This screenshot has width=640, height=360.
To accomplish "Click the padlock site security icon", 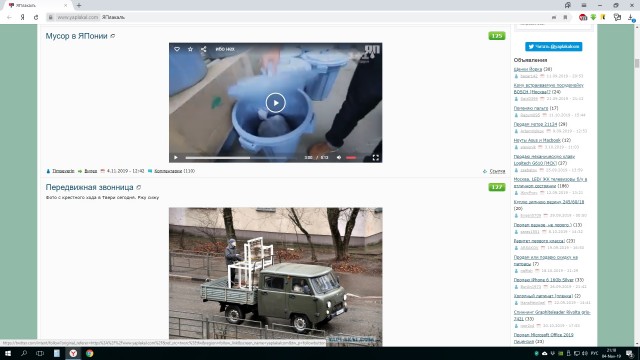I will 51,17.
